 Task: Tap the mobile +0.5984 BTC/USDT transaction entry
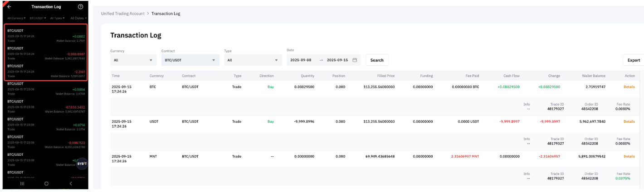[45, 89]
